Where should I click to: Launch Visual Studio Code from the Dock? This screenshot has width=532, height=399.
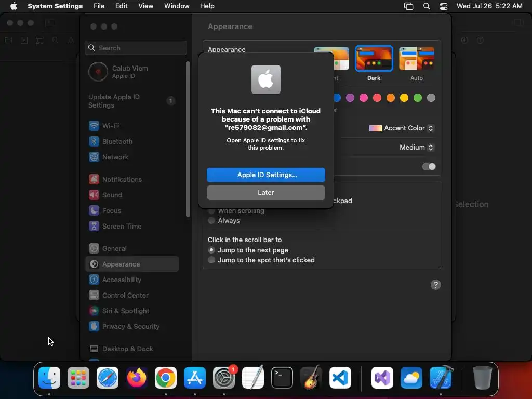point(340,378)
